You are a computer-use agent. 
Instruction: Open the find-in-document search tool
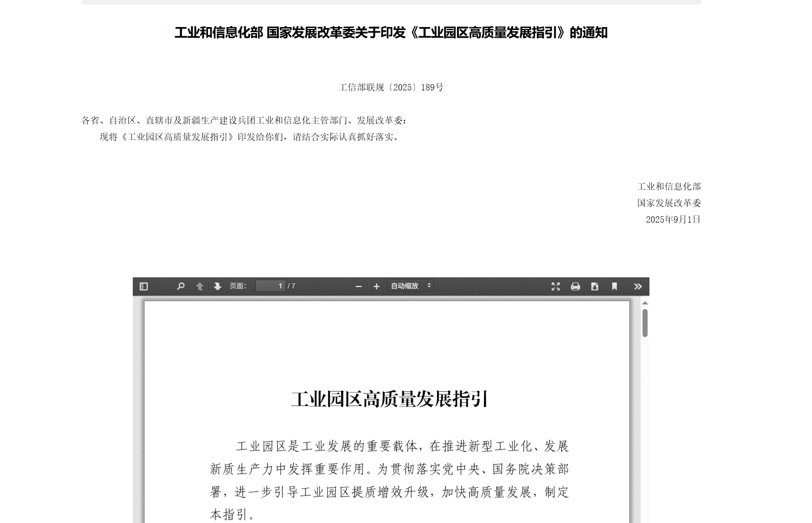(x=181, y=287)
